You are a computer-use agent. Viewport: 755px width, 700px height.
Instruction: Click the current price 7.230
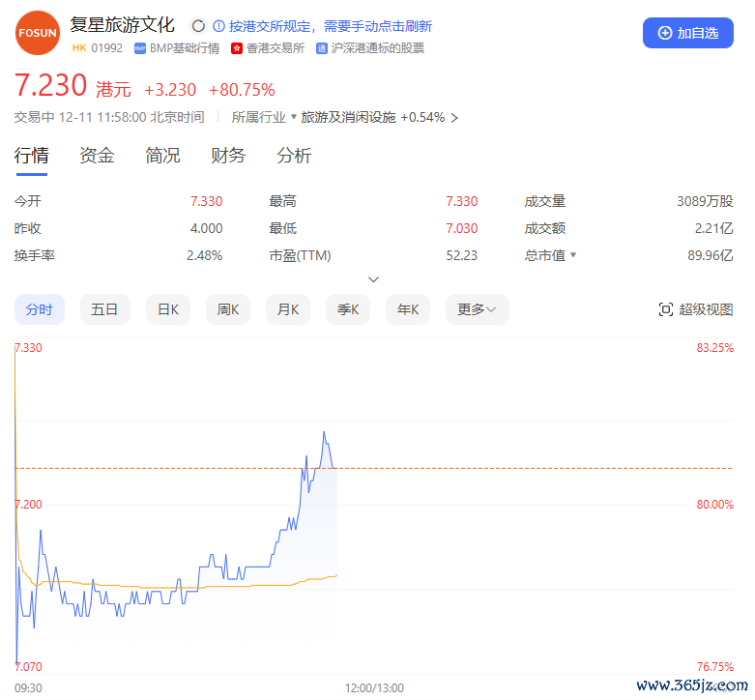(x=50, y=85)
